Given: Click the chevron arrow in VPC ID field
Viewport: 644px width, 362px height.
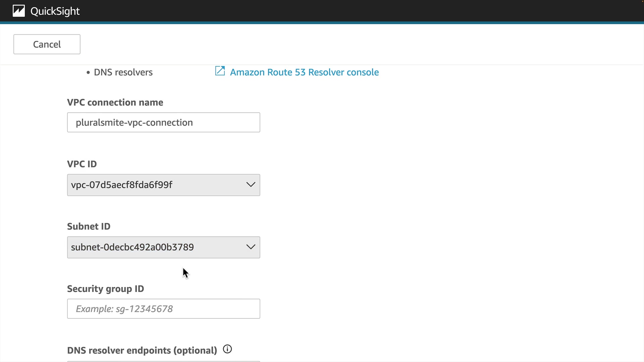Looking at the screenshot, I should pyautogui.click(x=251, y=185).
